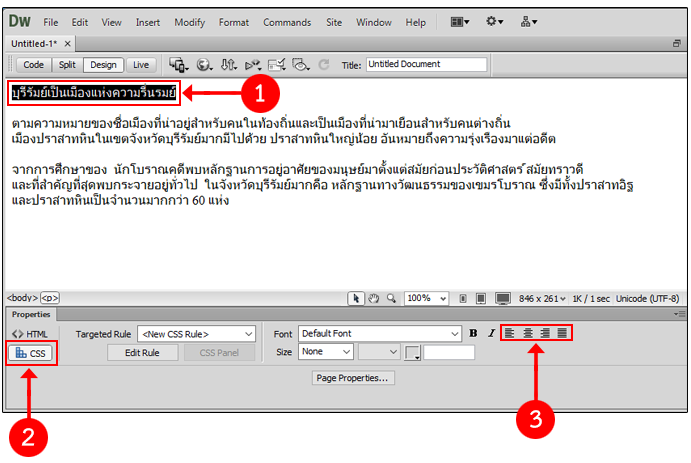Click the Refresh icon in document toolbar
691x463 pixels.
323,65
